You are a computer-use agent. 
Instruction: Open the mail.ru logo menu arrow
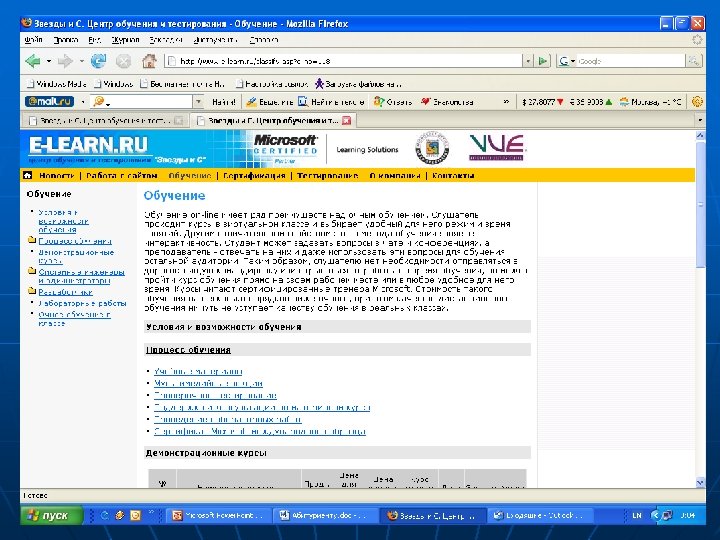(x=83, y=101)
